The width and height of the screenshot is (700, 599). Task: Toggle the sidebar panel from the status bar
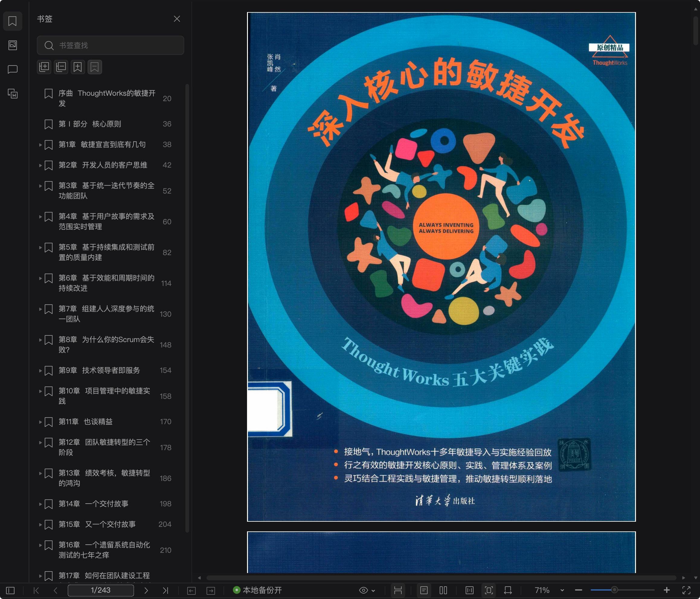[11, 590]
